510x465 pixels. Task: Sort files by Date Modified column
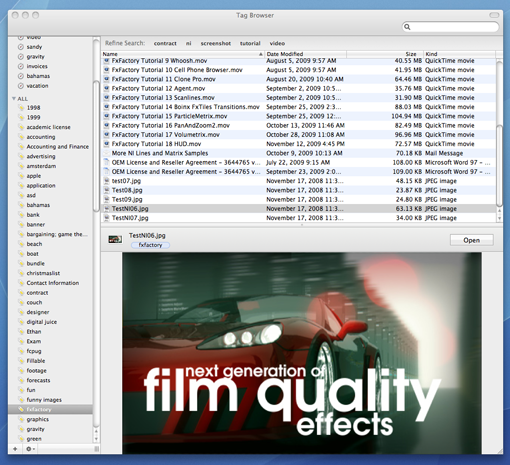306,54
